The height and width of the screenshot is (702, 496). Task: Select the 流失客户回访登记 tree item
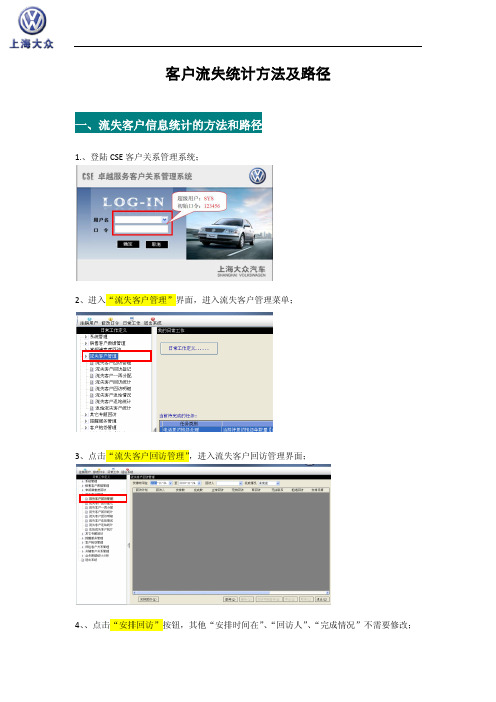tap(113, 369)
